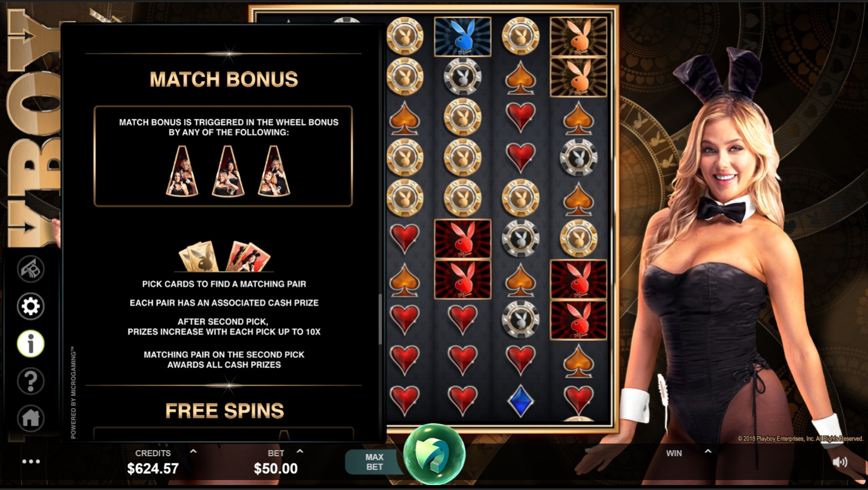Click the gold matching cards image
The image size is (868, 490).
199,256
